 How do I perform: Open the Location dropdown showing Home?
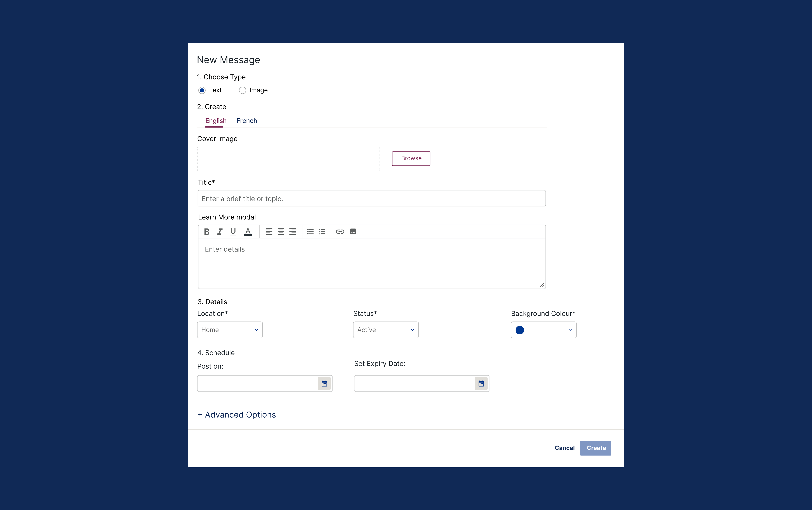(x=230, y=330)
